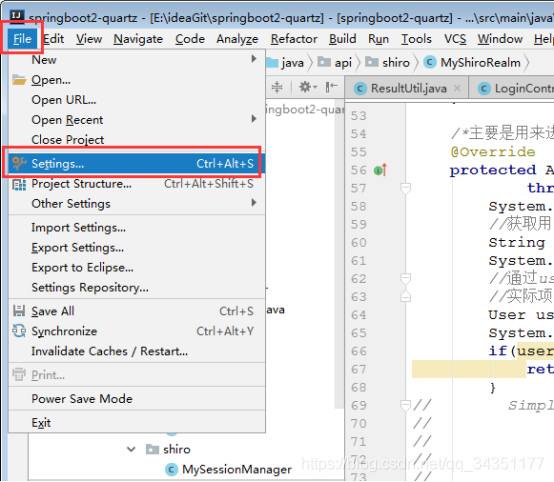This screenshot has width=554, height=482.
Task: Click the java breadcrumb folder
Action: 285,63
